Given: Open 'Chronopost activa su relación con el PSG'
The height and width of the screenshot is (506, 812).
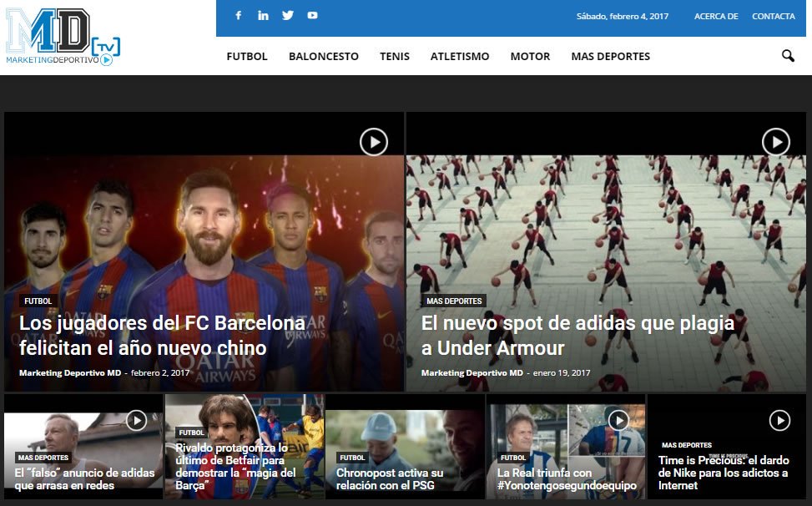Looking at the screenshot, I should coord(390,479).
